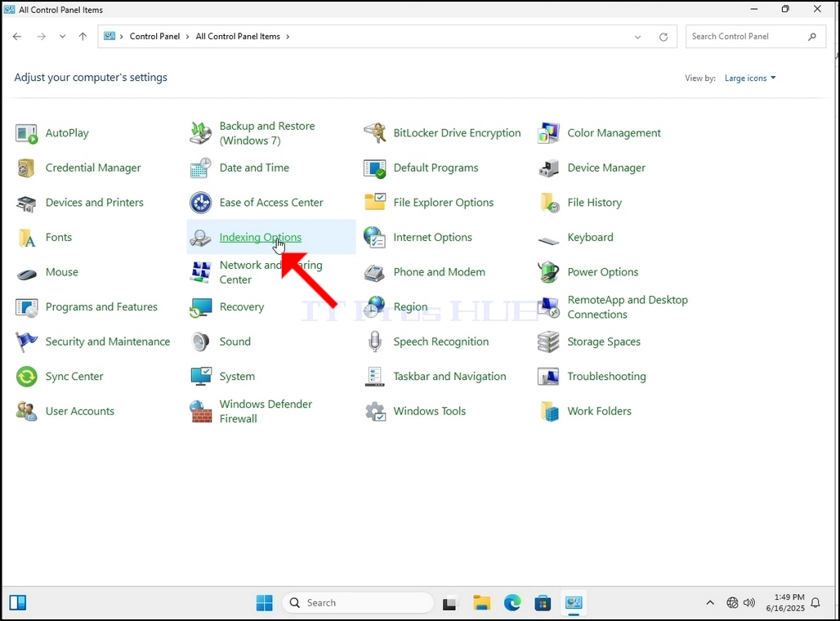Click the File Explorer Options icon
The width and height of the screenshot is (840, 621).
point(374,203)
